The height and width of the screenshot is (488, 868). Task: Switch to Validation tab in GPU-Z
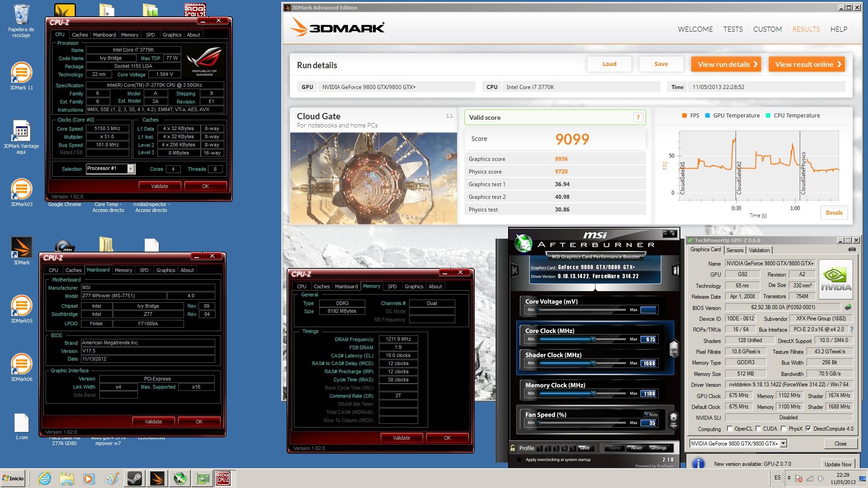click(x=759, y=250)
